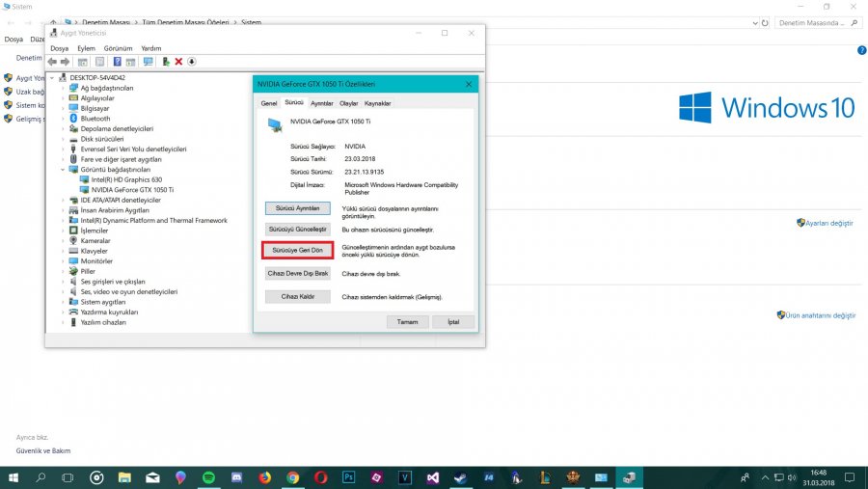Click the Forward arrow in Aygıt Yöneticisi toolbar
The width and height of the screenshot is (868, 489).
[x=65, y=62]
